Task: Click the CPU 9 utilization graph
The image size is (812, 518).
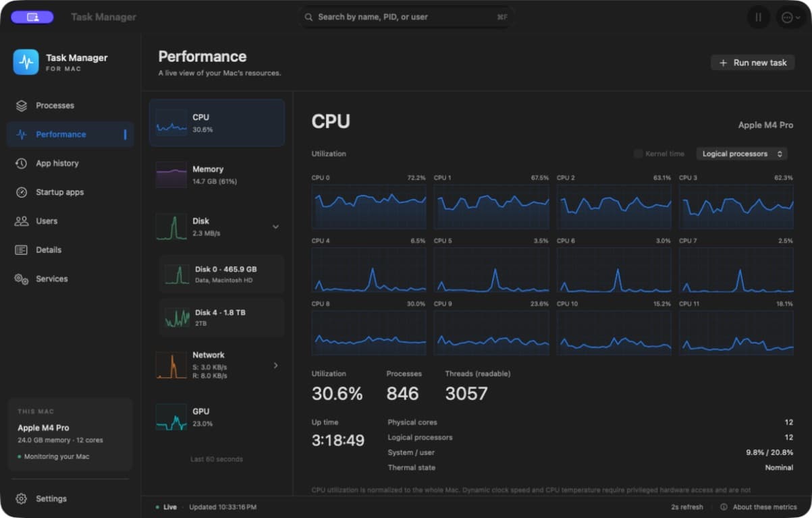Action: click(x=491, y=333)
